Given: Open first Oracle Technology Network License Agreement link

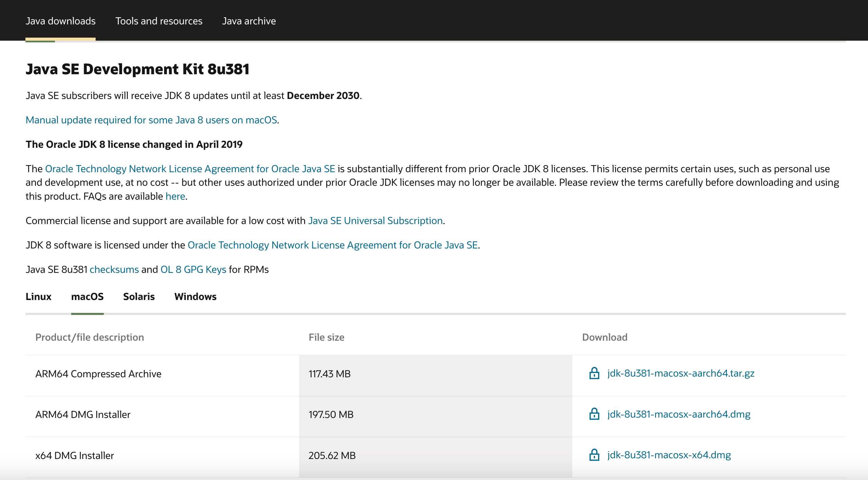Looking at the screenshot, I should pos(190,169).
